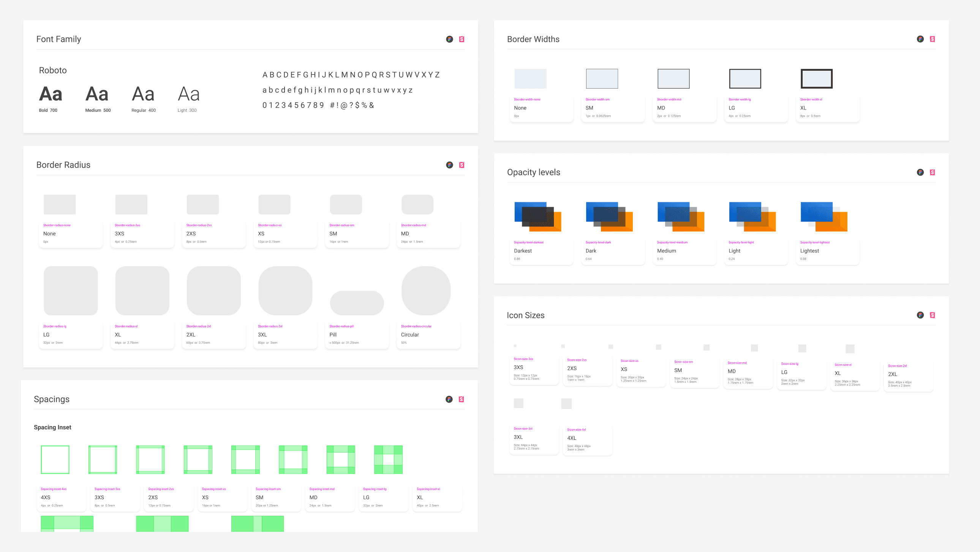This screenshot has width=980, height=552.
Task: Click the '50%' value under Circular
Action: (x=404, y=343)
